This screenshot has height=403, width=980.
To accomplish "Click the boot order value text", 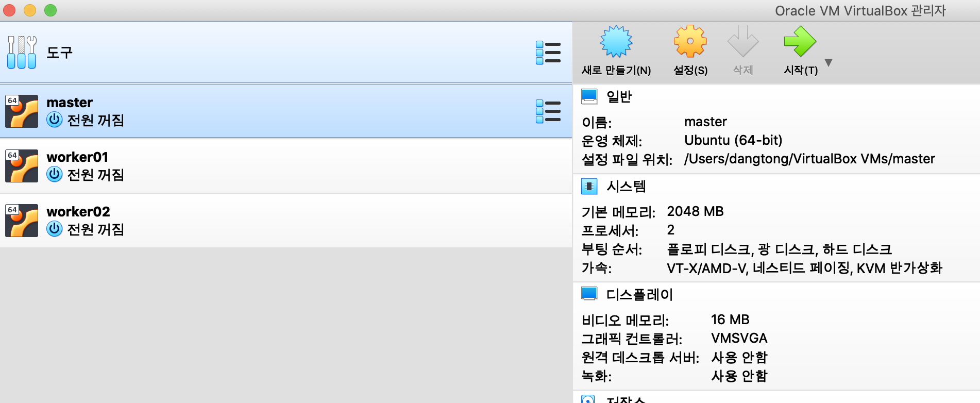I will [779, 249].
